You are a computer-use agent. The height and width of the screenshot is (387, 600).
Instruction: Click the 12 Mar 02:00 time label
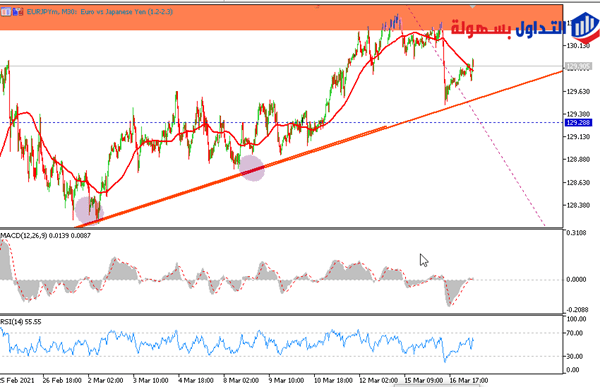click(x=378, y=380)
